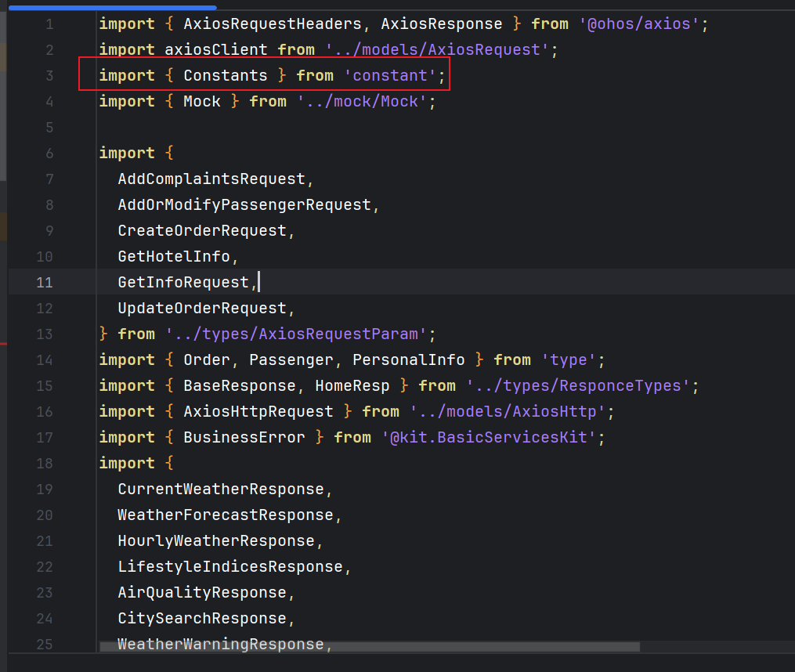This screenshot has height=672, width=795.
Task: Click the '../types/ResponceTypes' path string
Action: pos(578,386)
